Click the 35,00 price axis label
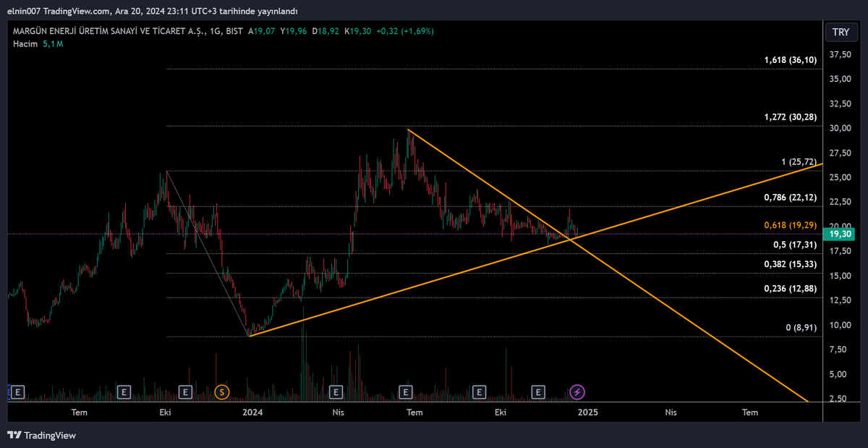Screen dimensions: 868x448 (840, 79)
